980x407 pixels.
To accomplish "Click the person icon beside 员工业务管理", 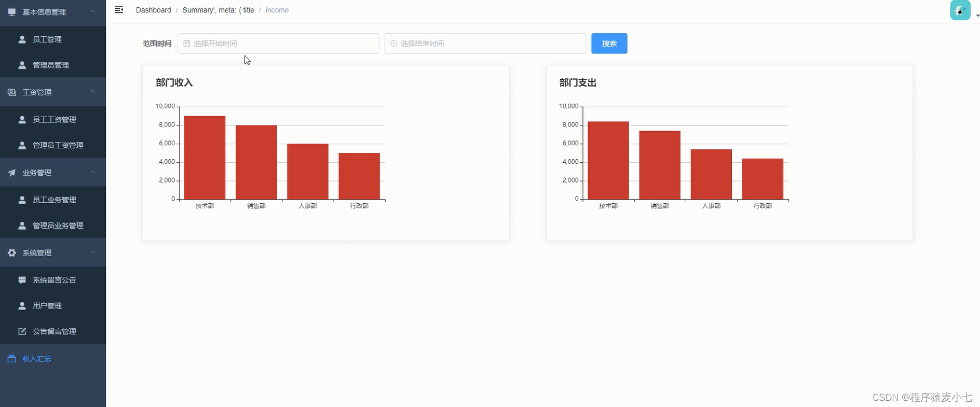I will point(22,200).
